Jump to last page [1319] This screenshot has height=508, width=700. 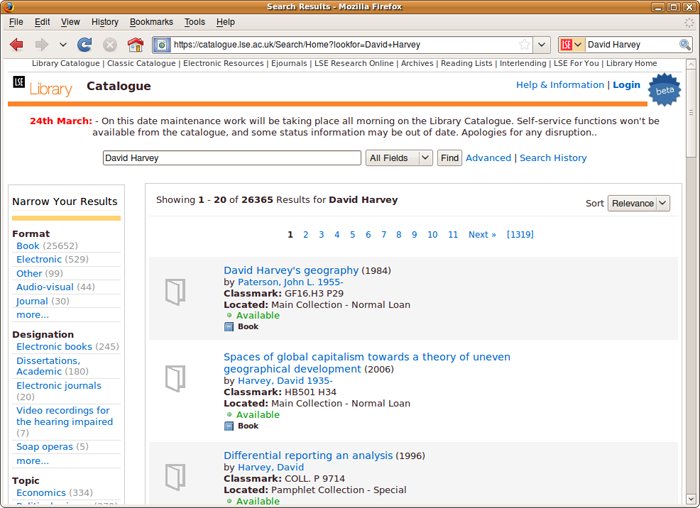point(520,235)
